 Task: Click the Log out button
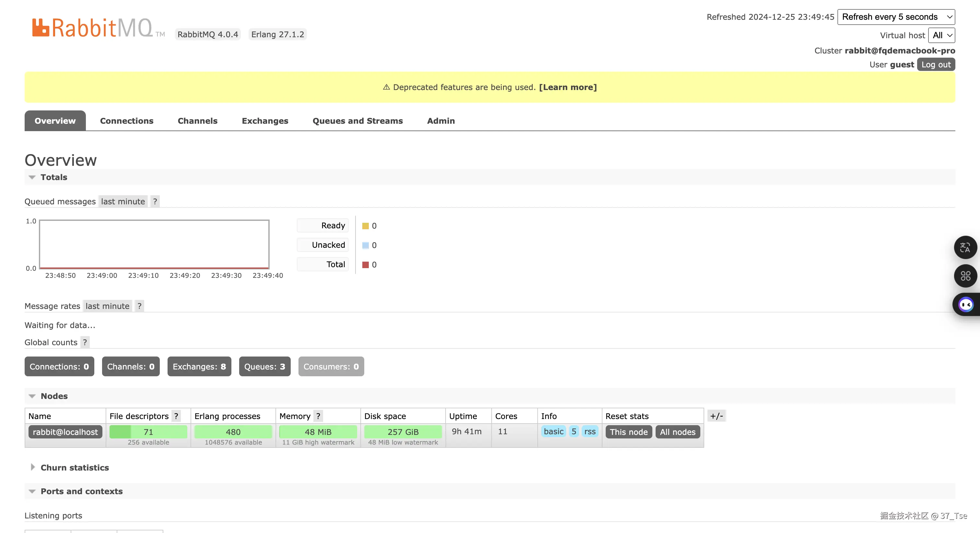coord(936,65)
